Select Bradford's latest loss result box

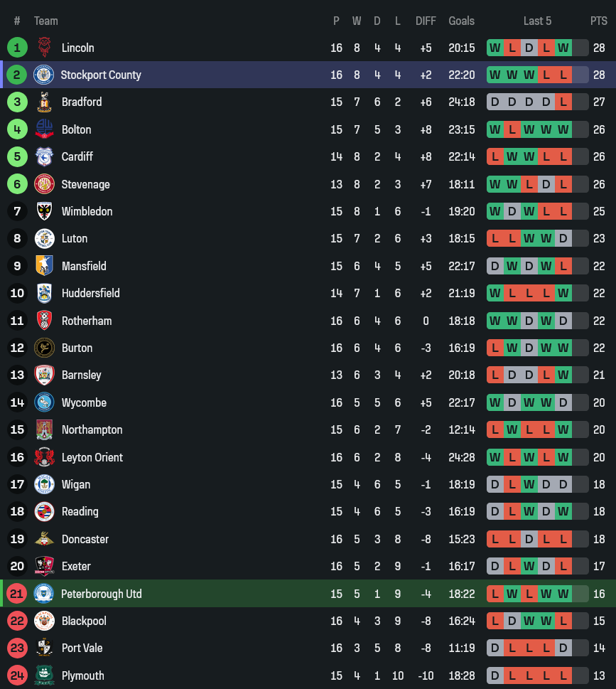point(563,102)
